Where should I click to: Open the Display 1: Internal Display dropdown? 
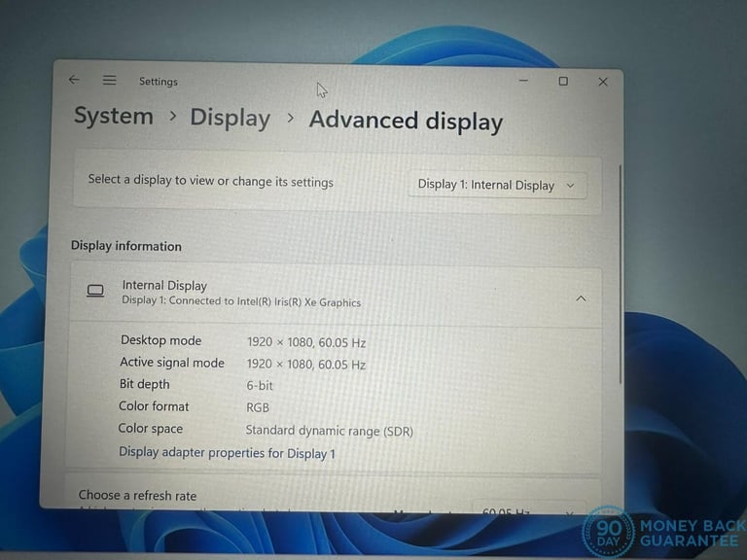(497, 186)
